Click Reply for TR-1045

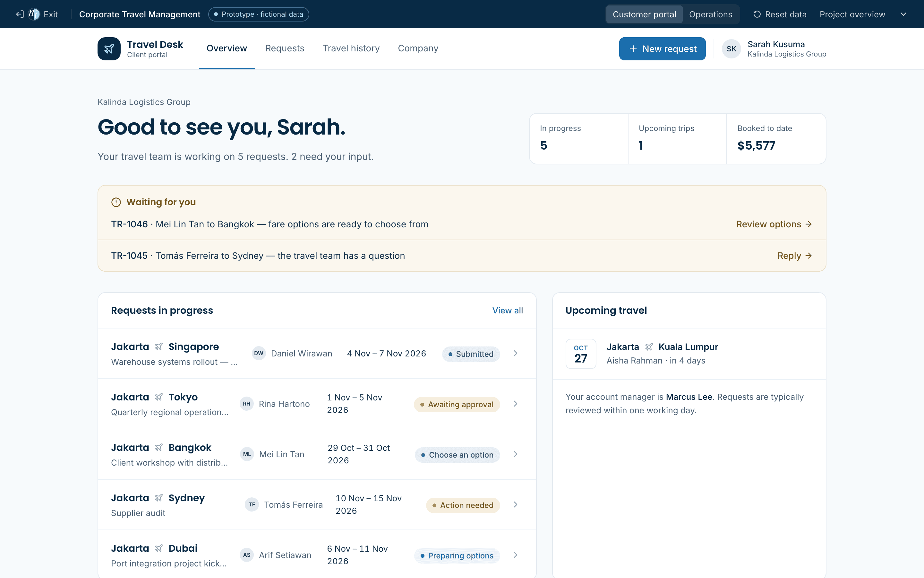pyautogui.click(x=795, y=256)
